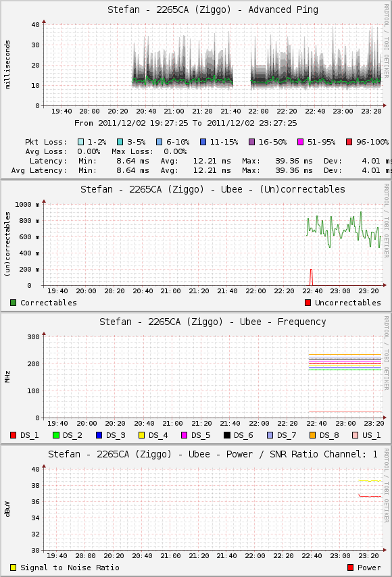Click the orange DS_8 legend swatch
This screenshot has width=392, height=577.
click(313, 435)
